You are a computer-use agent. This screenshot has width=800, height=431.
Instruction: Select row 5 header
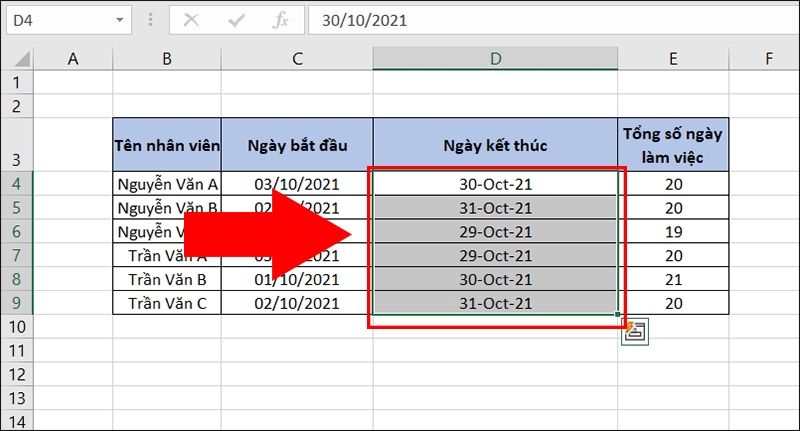[x=17, y=208]
